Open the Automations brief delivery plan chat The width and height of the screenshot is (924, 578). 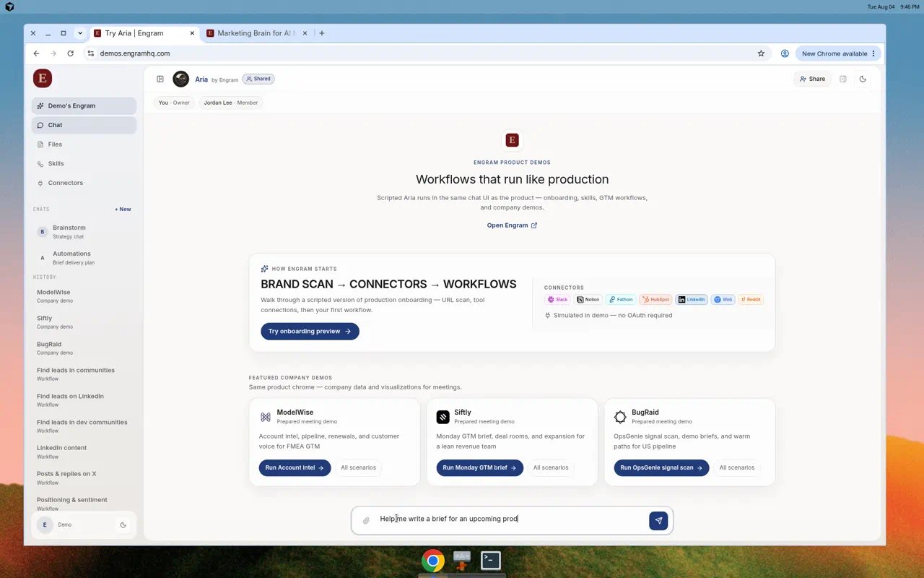coord(84,258)
